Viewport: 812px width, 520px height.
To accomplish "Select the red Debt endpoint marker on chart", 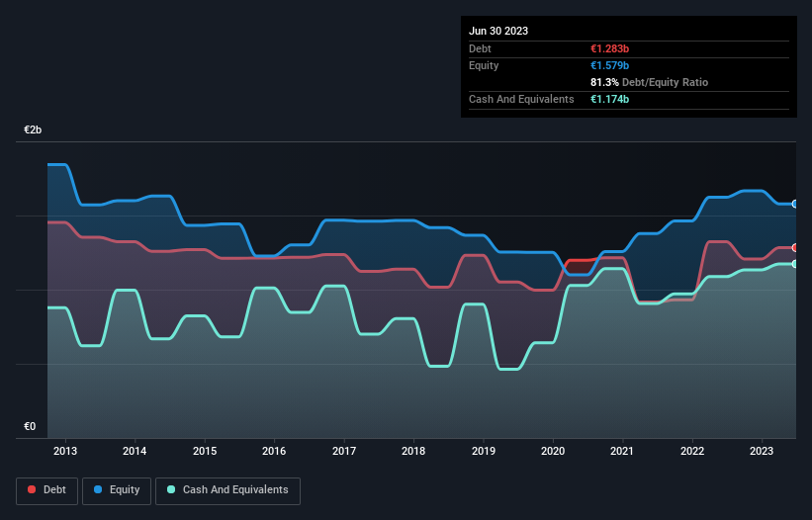I will [x=795, y=248].
